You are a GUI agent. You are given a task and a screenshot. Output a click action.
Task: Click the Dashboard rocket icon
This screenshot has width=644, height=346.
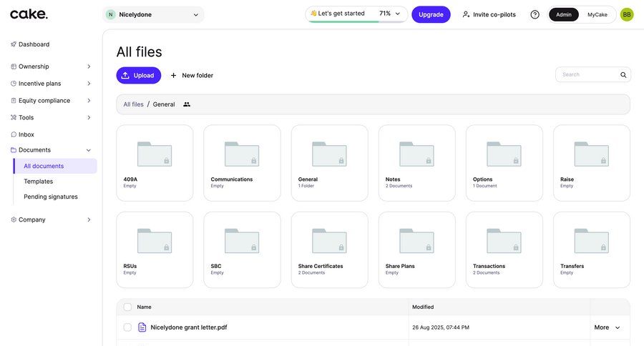pyautogui.click(x=14, y=44)
